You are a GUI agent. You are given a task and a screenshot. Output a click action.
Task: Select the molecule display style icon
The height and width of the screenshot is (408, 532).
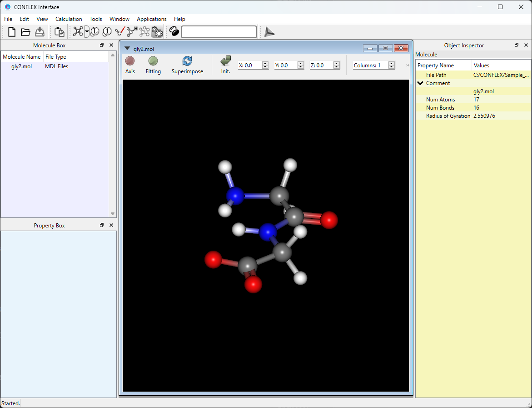point(78,32)
